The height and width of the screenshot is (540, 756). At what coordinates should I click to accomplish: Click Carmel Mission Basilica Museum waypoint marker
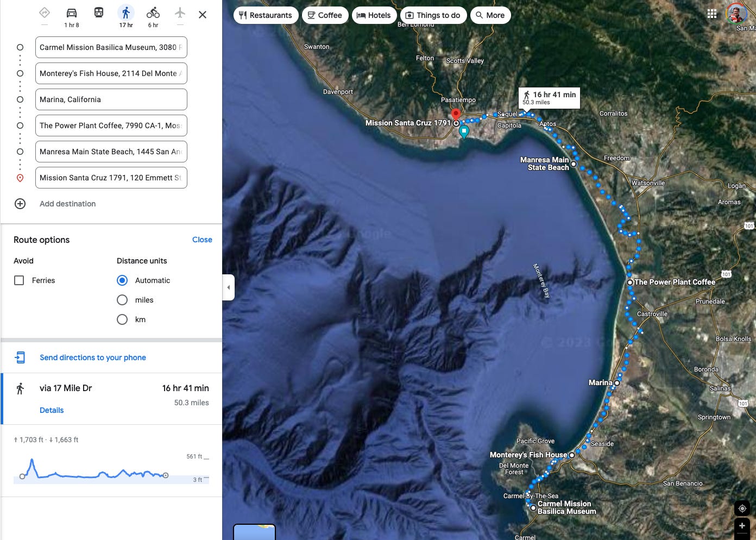533,508
